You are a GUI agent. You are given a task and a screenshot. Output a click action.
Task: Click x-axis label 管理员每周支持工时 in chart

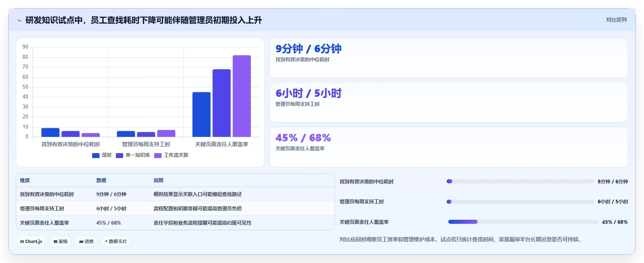pos(146,144)
